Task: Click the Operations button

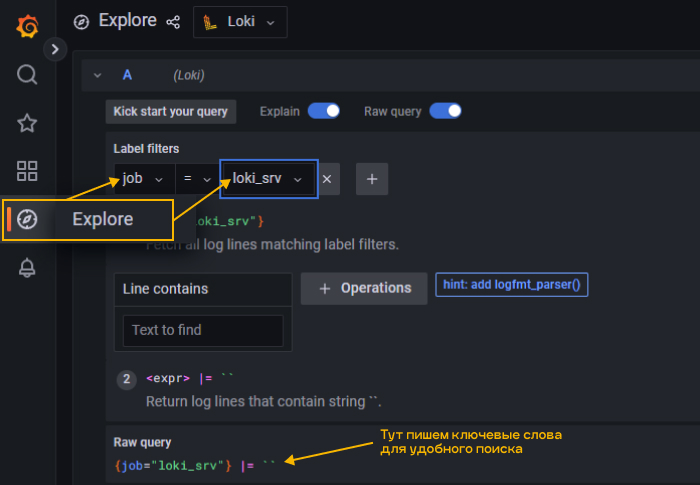Action: [364, 288]
